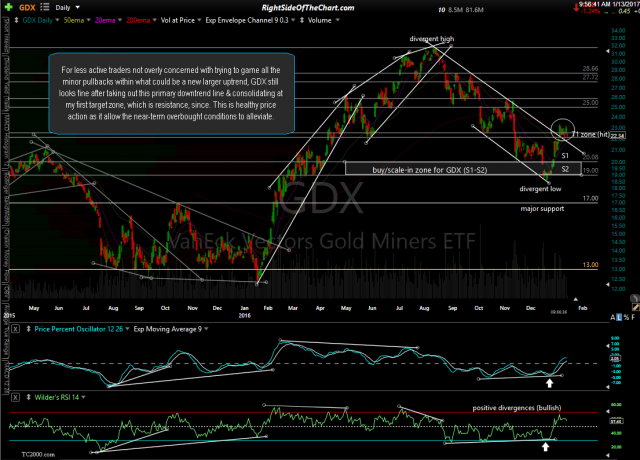
Task: Open Price Percent Oscillator 12 26 menu
Action: [127, 329]
